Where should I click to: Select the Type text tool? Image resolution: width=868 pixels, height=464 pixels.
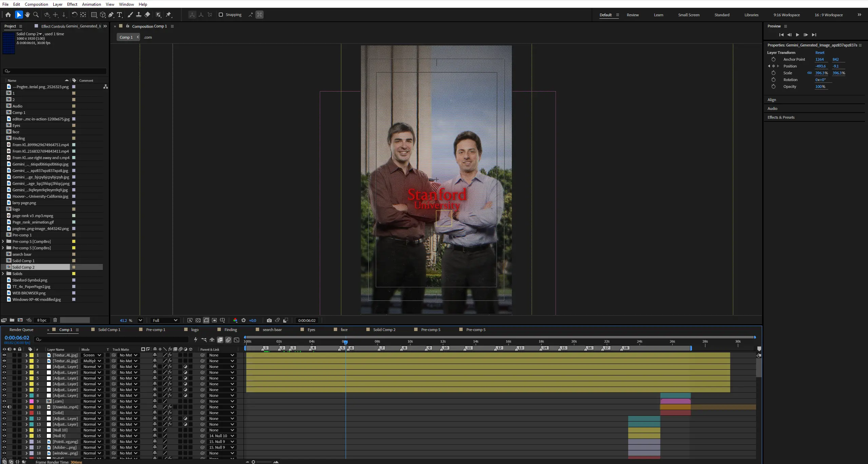[x=119, y=15]
